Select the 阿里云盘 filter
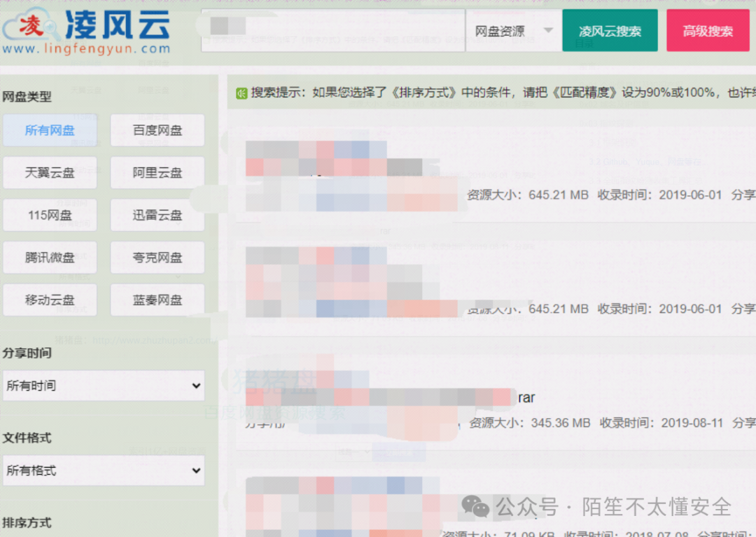The image size is (756, 537). point(157,172)
